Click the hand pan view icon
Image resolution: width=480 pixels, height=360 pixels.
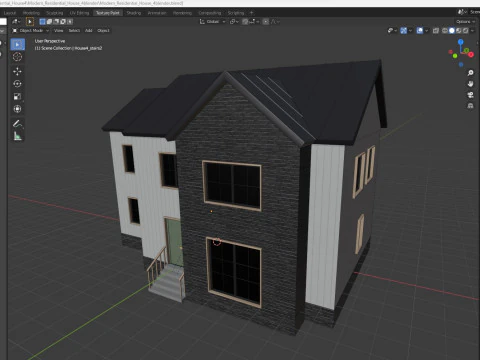click(470, 84)
